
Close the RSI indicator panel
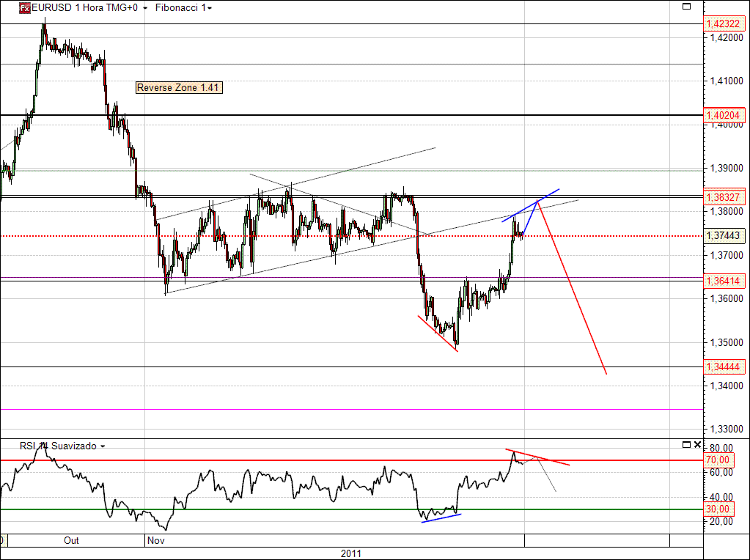pos(697,445)
